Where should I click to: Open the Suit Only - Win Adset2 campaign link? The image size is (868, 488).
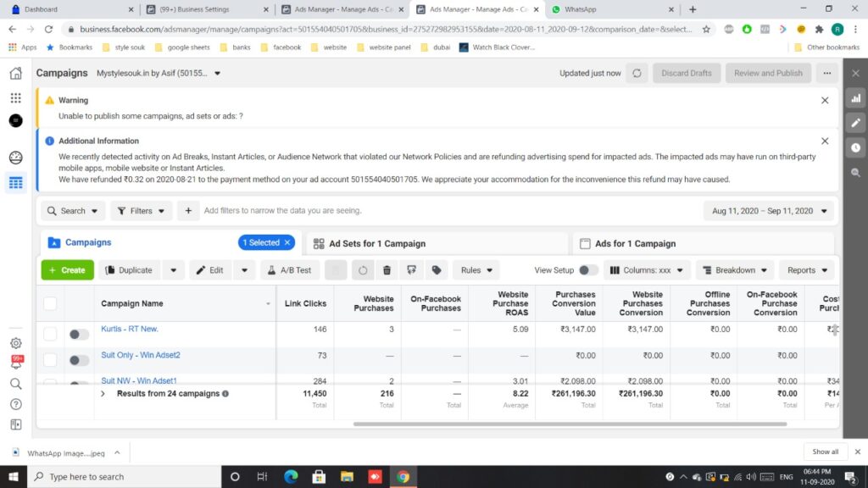[141, 355]
